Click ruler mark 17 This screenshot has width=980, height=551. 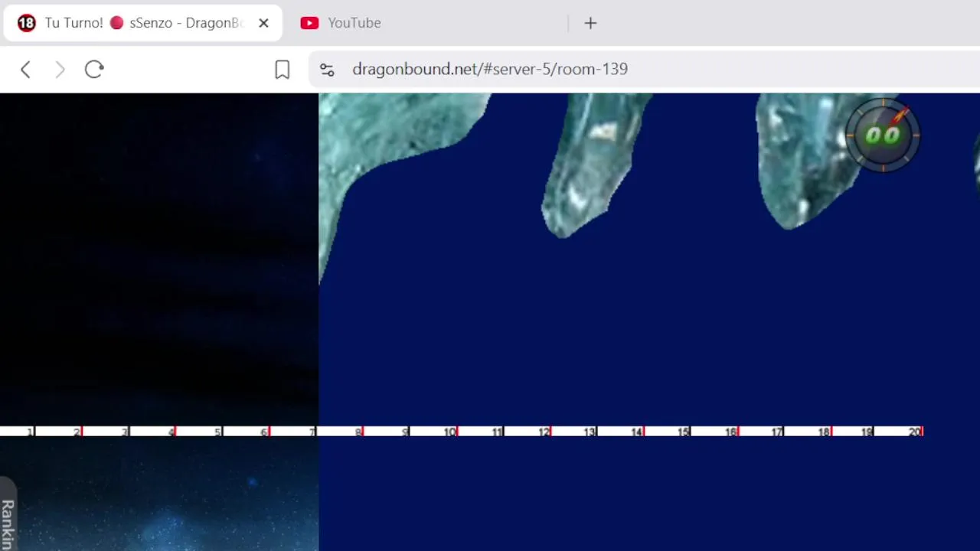tap(776, 432)
